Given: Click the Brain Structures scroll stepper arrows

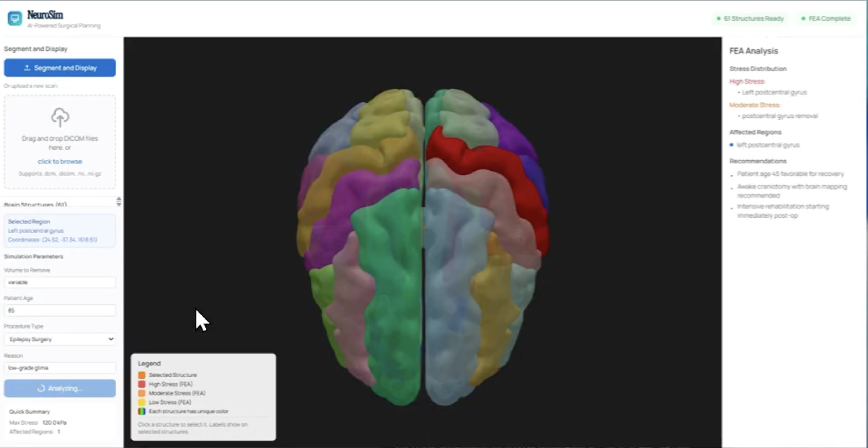Looking at the screenshot, I should coord(119,201).
